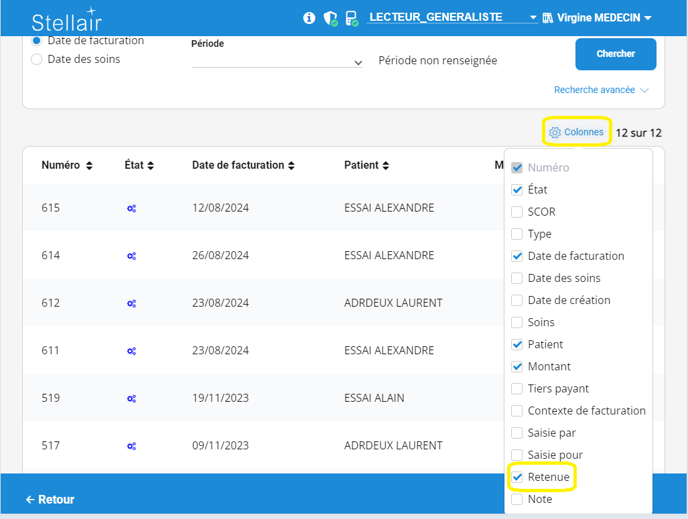Image resolution: width=688 pixels, height=519 pixels.
Task: Select Date des soins radio button
Action: [x=37, y=60]
